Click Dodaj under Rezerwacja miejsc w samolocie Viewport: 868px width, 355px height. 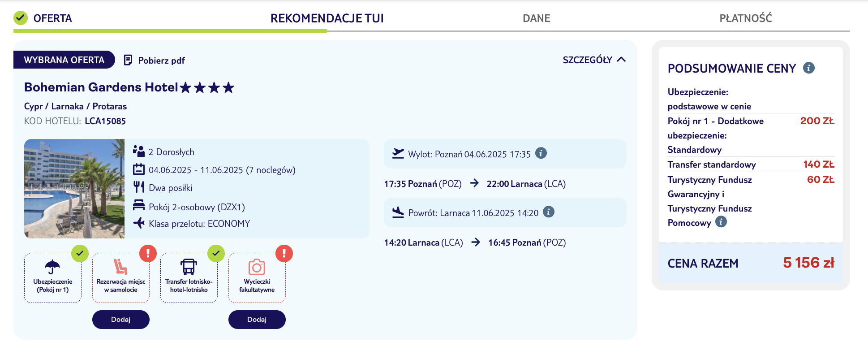(x=121, y=320)
